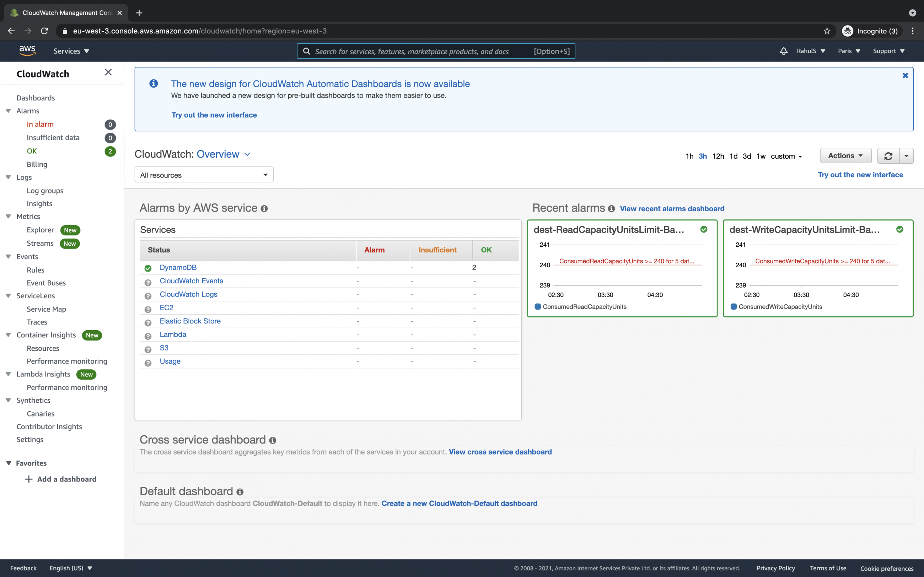Collapse the Metrics sidebar section
Viewport: 924px width, 577px height.
(x=8, y=216)
